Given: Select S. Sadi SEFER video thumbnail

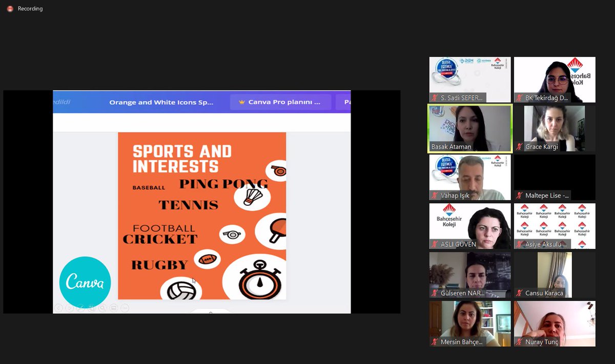Looking at the screenshot, I should tap(470, 79).
